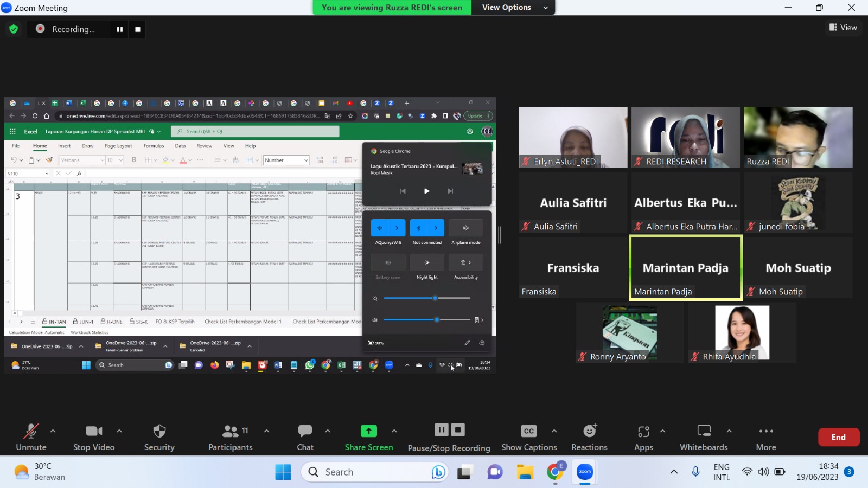Select Moh Suatip's participant tile
This screenshot has height=488, width=868.
(798, 268)
